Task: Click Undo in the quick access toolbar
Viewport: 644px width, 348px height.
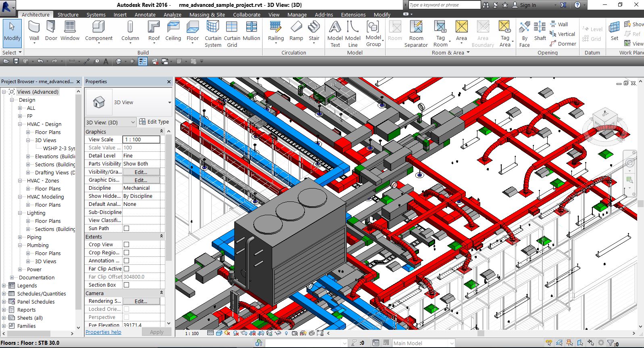Action: tap(40, 61)
